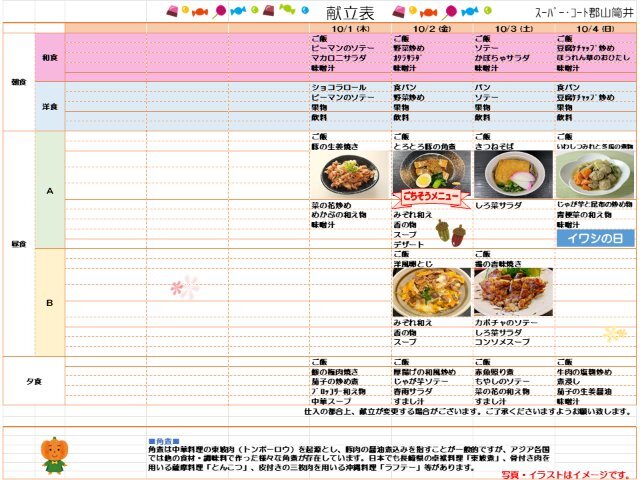Screen dimensions: 640x480
Task: Click ピーマンのソテー in the 和食 row
Action: click(343, 48)
